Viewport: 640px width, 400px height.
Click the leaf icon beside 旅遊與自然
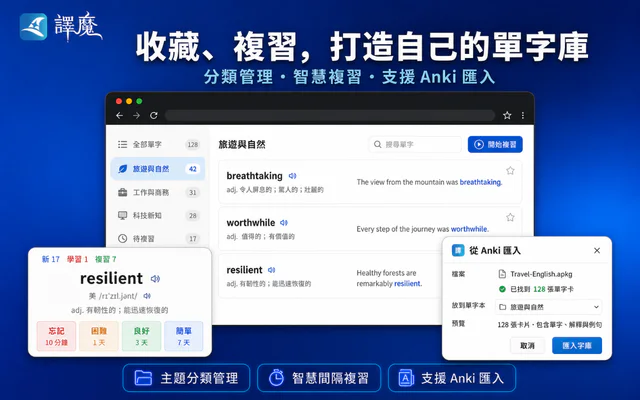click(x=122, y=169)
